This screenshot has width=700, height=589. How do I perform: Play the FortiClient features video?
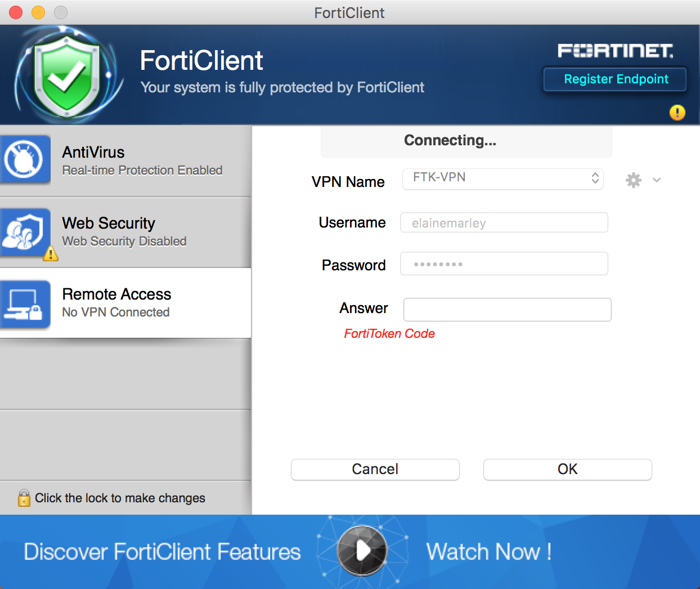[x=362, y=551]
